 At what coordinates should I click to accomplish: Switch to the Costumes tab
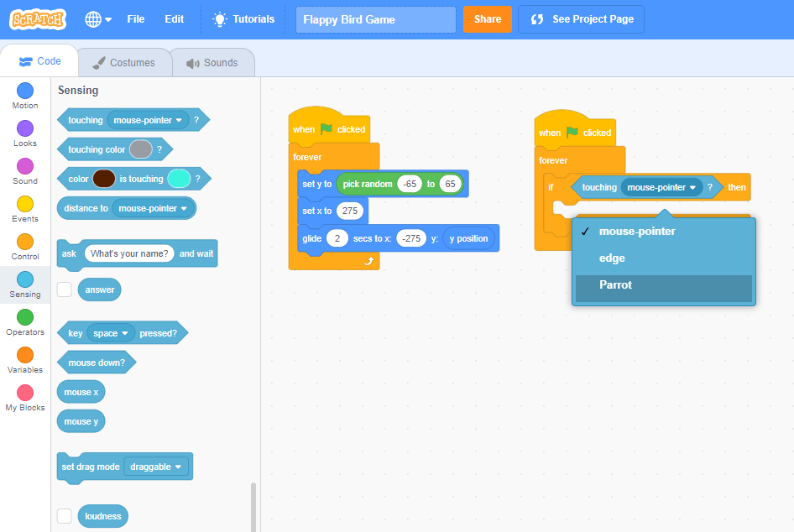(124, 63)
